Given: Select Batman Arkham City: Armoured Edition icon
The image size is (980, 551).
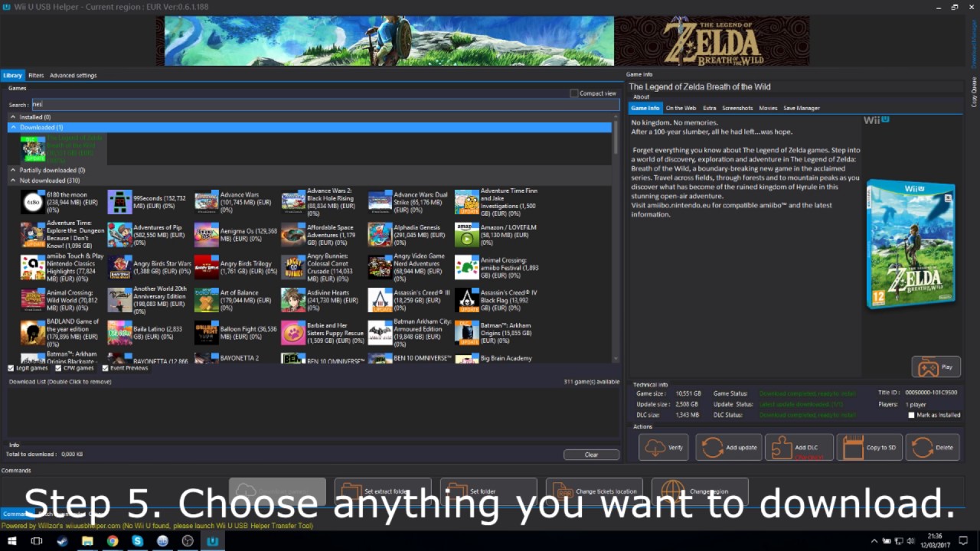Looking at the screenshot, I should (x=381, y=333).
